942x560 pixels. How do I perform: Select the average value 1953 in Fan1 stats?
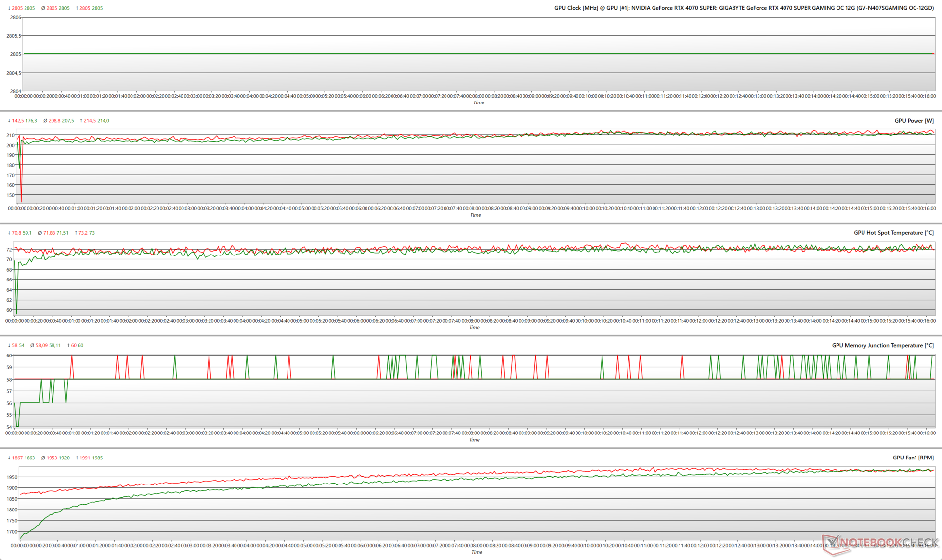click(52, 458)
